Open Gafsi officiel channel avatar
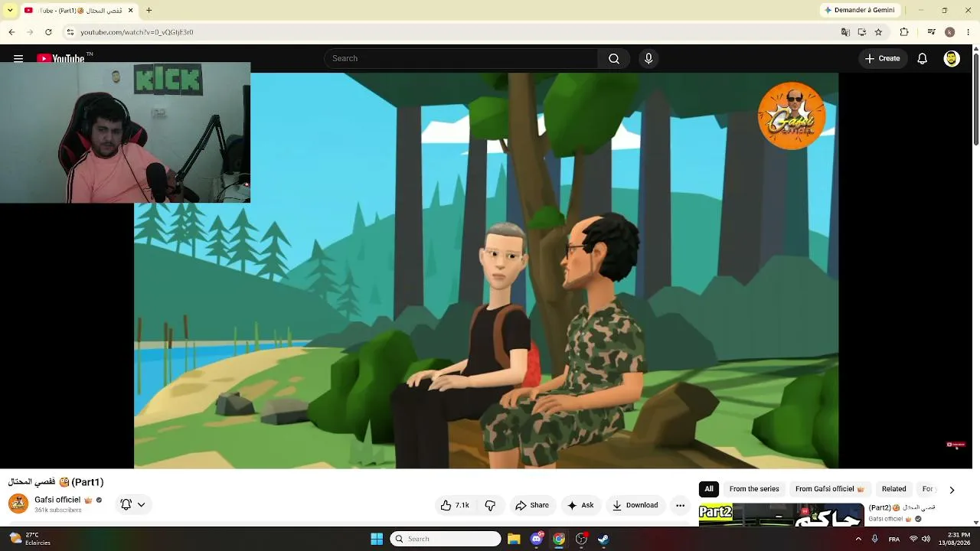The image size is (980, 551). pos(18,504)
